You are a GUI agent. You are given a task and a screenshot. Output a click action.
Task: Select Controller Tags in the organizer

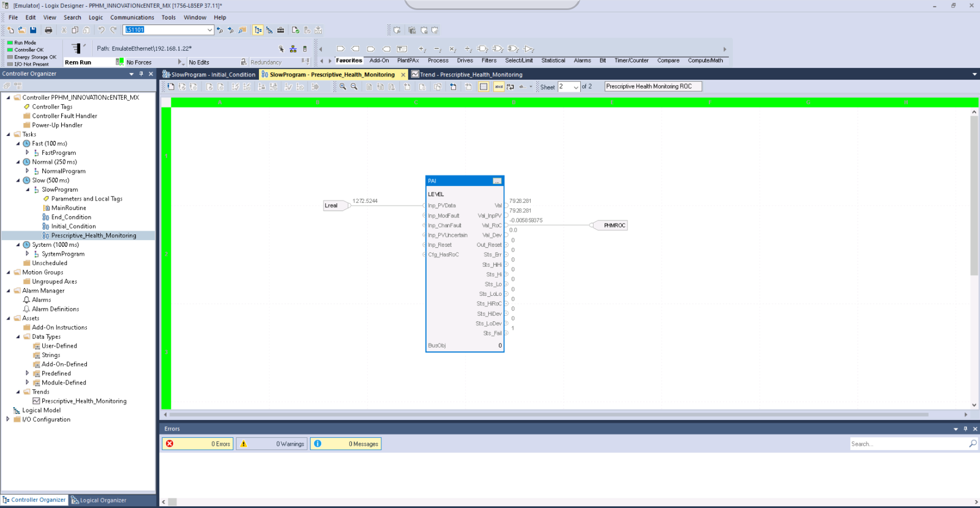pos(52,106)
